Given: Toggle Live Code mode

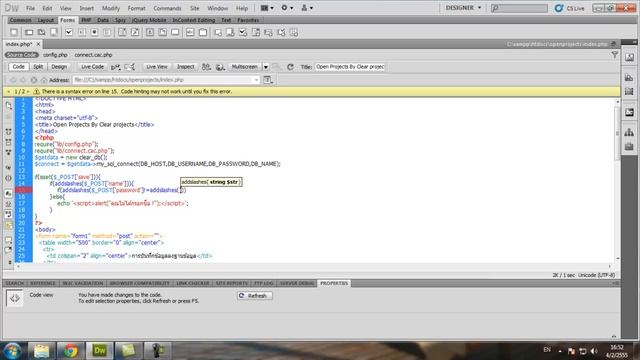Looking at the screenshot, I should (92, 67).
